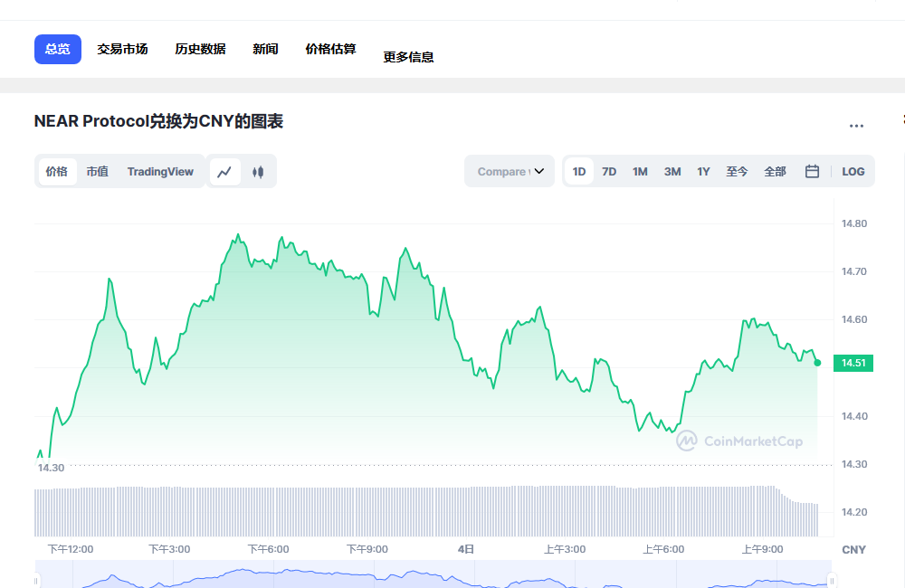Select the 至今 time range
This screenshot has width=905, height=588.
[737, 171]
